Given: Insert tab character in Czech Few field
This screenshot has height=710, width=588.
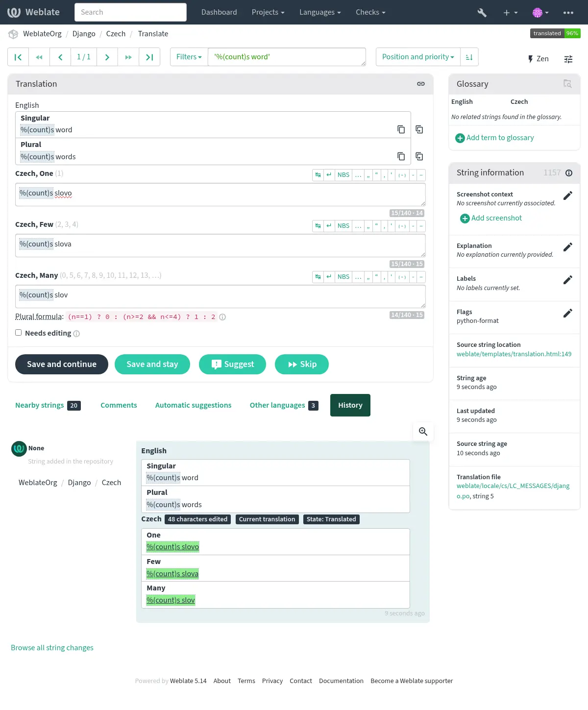Looking at the screenshot, I should click(x=318, y=226).
